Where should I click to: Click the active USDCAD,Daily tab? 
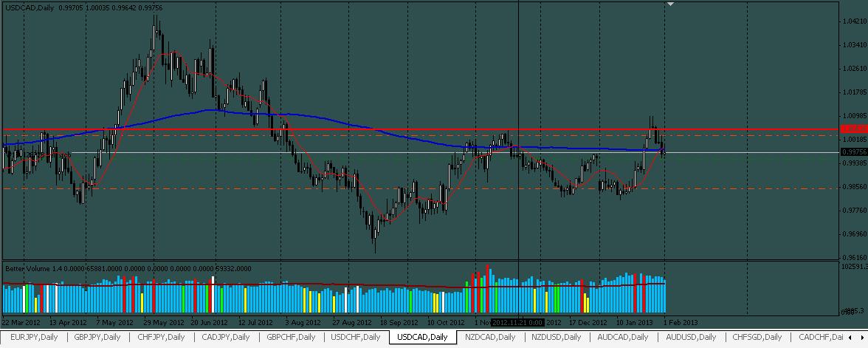(x=423, y=337)
